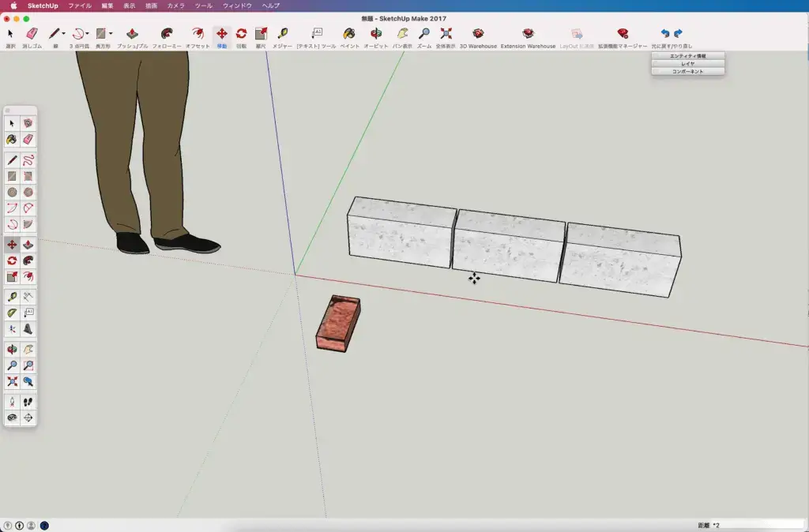
Task: Click the 距離 measurement value field
Action: click(x=758, y=526)
